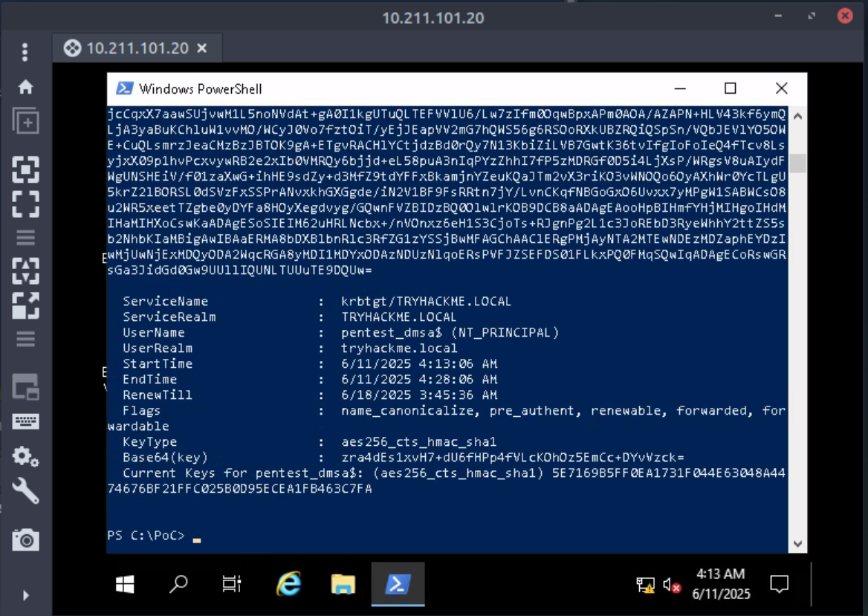Open menu beside the fullscreen icon
This screenshot has height=616, width=868.
point(25,238)
